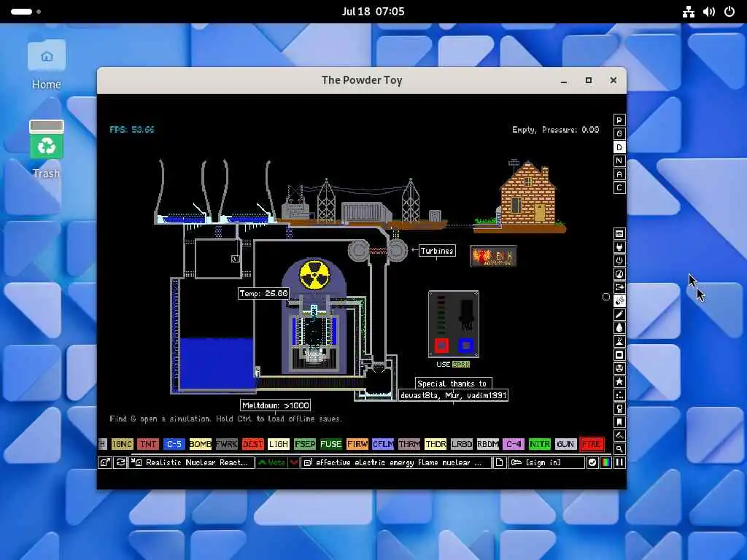This screenshot has height=560, width=747.
Task: Select the LIGH element
Action: (x=279, y=444)
